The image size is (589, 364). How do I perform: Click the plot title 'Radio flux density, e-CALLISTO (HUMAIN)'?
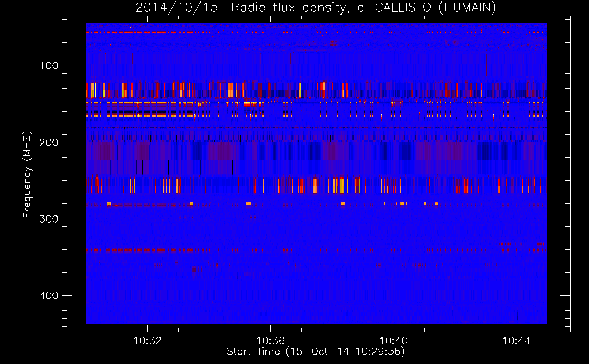363,7
